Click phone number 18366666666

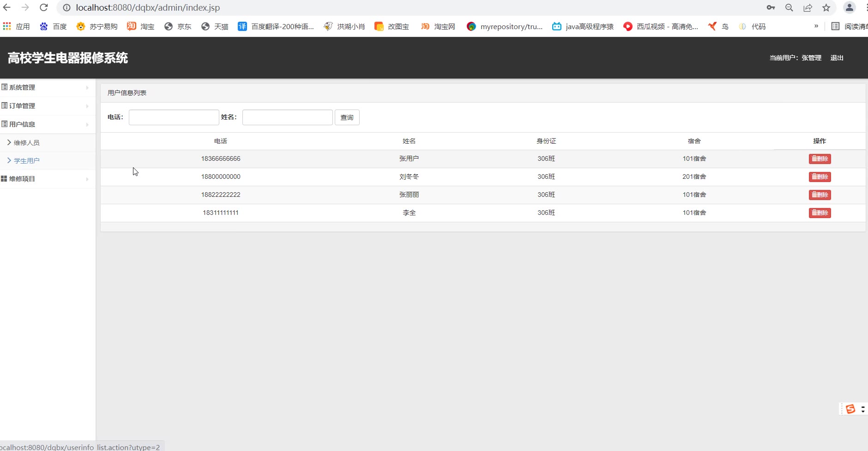[x=221, y=158]
